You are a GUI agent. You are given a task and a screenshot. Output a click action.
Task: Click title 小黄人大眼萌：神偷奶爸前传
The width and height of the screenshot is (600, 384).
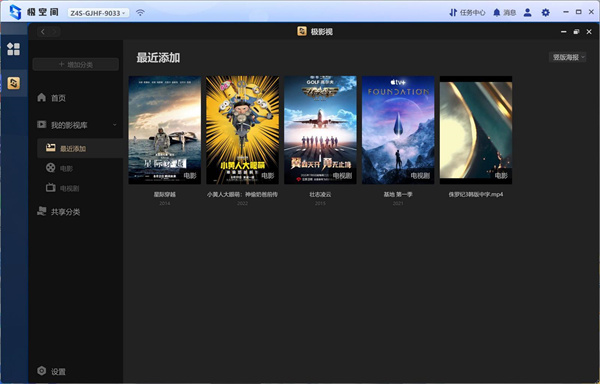point(243,194)
